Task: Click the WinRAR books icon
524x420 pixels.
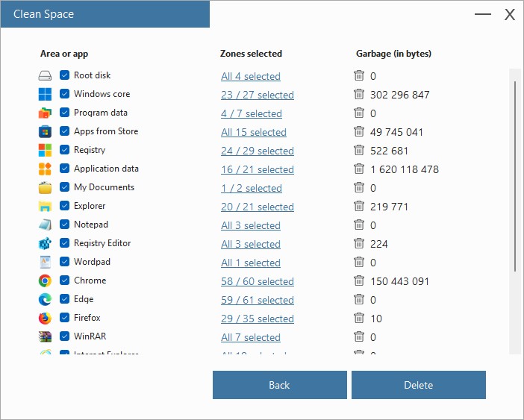Action: (x=45, y=337)
